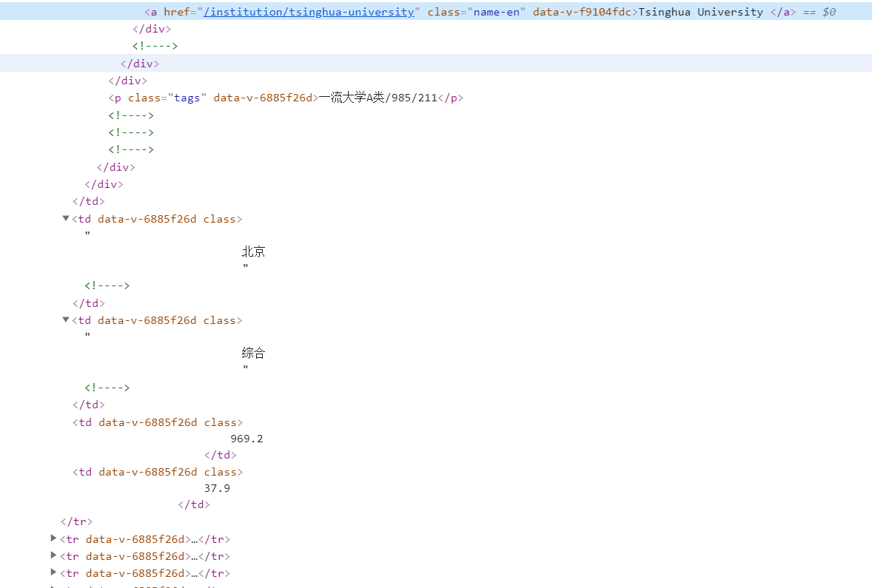Click the comment between the two highest </div> tags
The width and height of the screenshot is (872, 588).
(x=155, y=46)
